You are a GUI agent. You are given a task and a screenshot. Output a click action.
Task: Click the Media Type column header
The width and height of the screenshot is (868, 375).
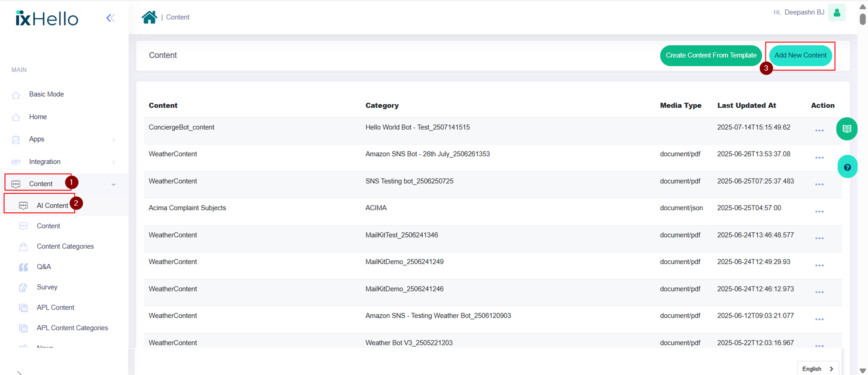coord(680,105)
